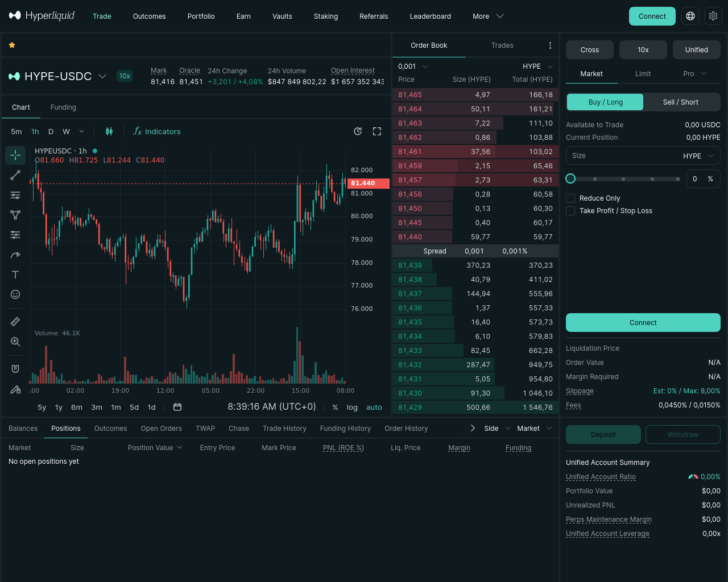728x582 pixels.
Task: Change the candlestick chart type
Action: coord(109,131)
